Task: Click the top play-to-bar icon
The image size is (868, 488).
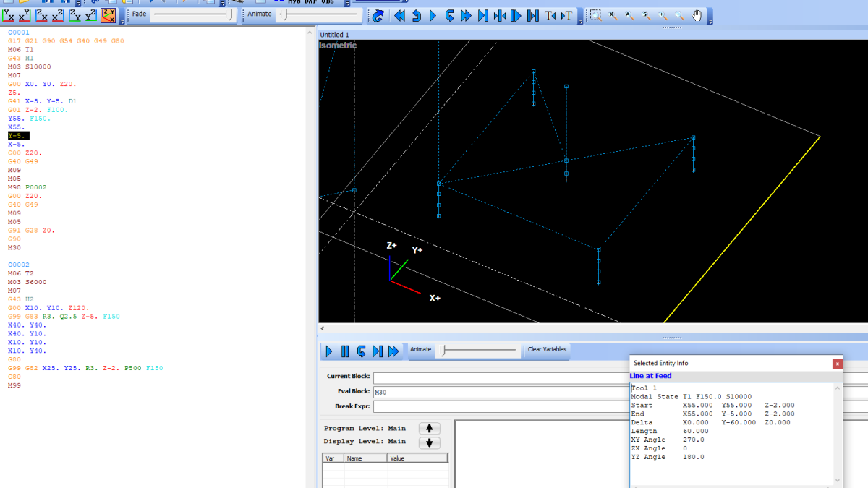Action: [482, 15]
